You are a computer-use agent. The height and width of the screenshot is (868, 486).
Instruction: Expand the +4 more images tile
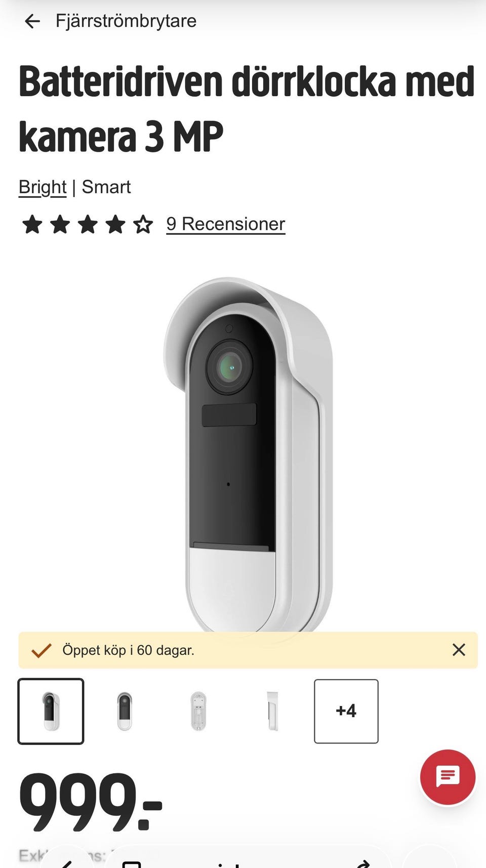click(346, 711)
